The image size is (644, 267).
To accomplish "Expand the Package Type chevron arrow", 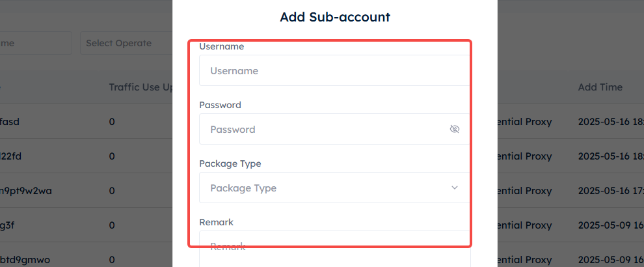I will point(454,188).
